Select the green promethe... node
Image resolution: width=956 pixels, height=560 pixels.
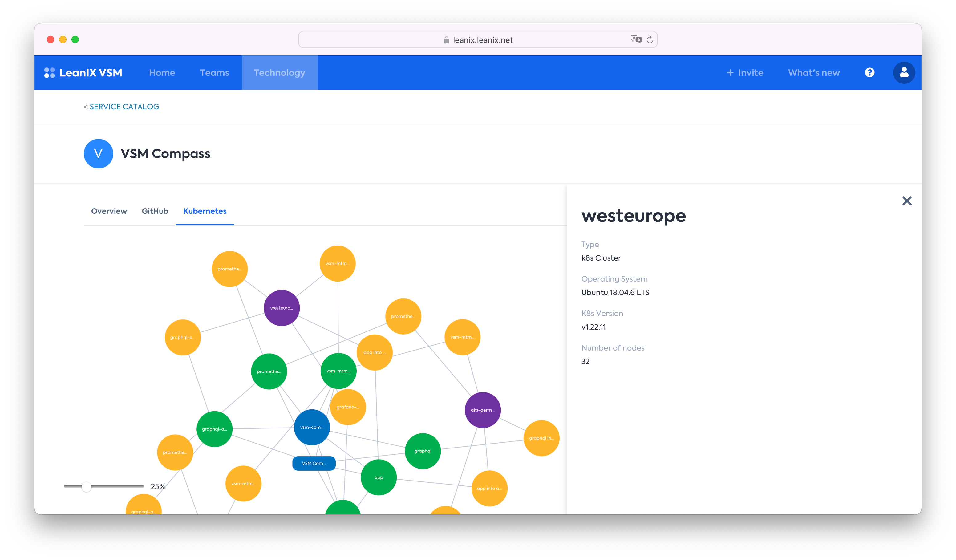(269, 371)
